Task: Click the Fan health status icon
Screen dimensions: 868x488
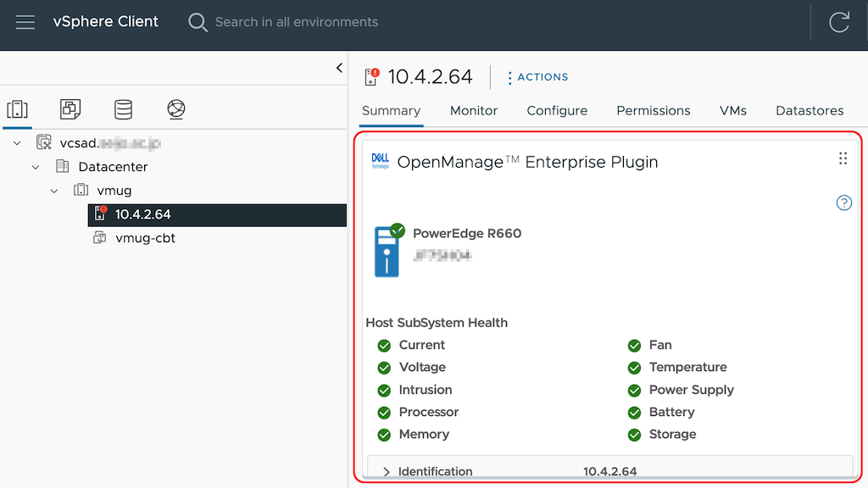Action: coord(634,346)
